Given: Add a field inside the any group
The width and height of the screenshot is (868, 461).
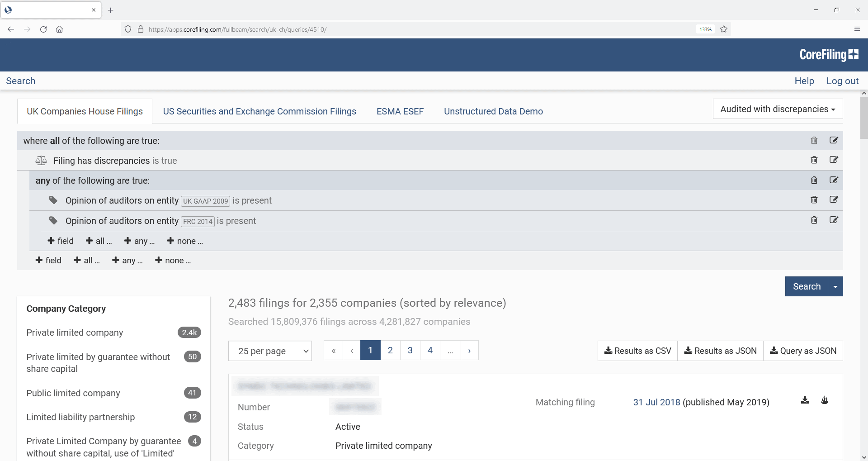Looking at the screenshot, I should pyautogui.click(x=61, y=241).
